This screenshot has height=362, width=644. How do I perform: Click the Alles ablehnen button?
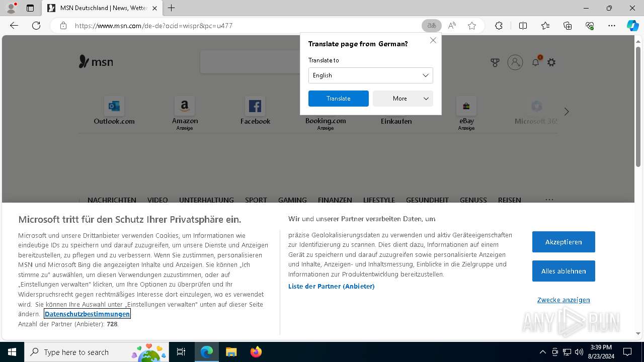563,271
